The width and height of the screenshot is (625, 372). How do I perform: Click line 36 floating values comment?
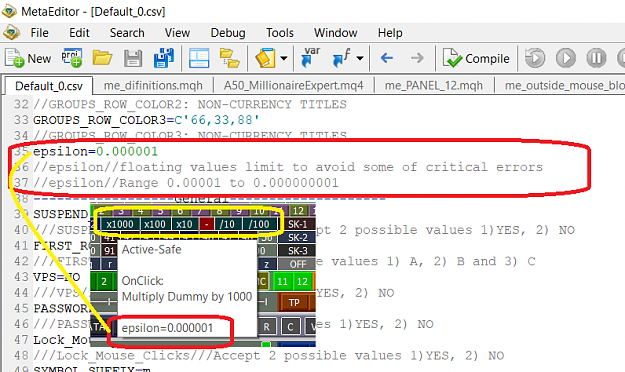pos(288,167)
